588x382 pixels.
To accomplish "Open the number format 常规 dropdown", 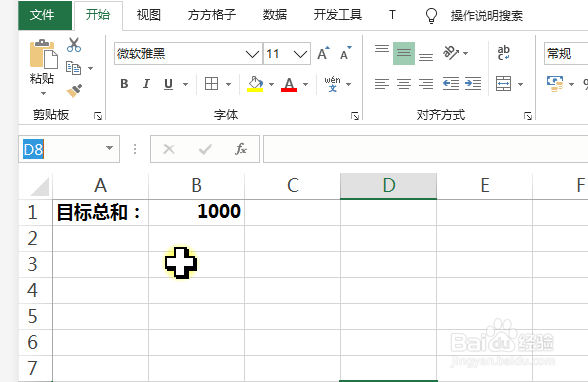I will pos(566,54).
